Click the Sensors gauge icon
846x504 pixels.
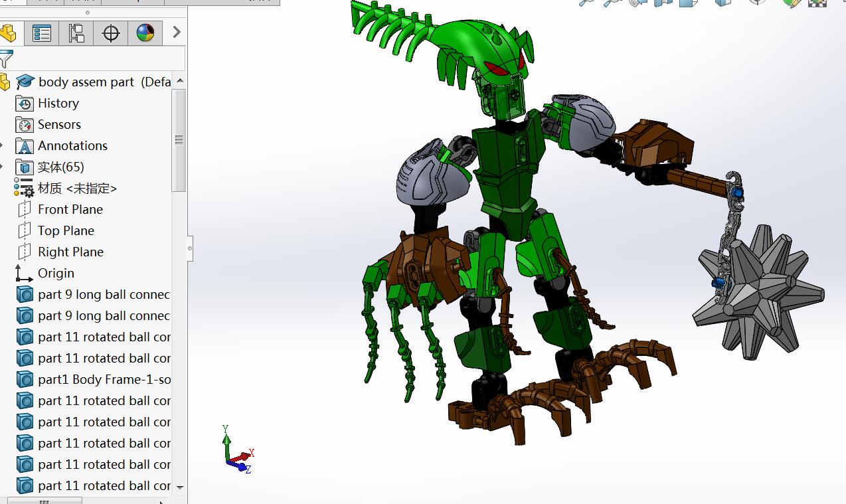click(x=25, y=125)
